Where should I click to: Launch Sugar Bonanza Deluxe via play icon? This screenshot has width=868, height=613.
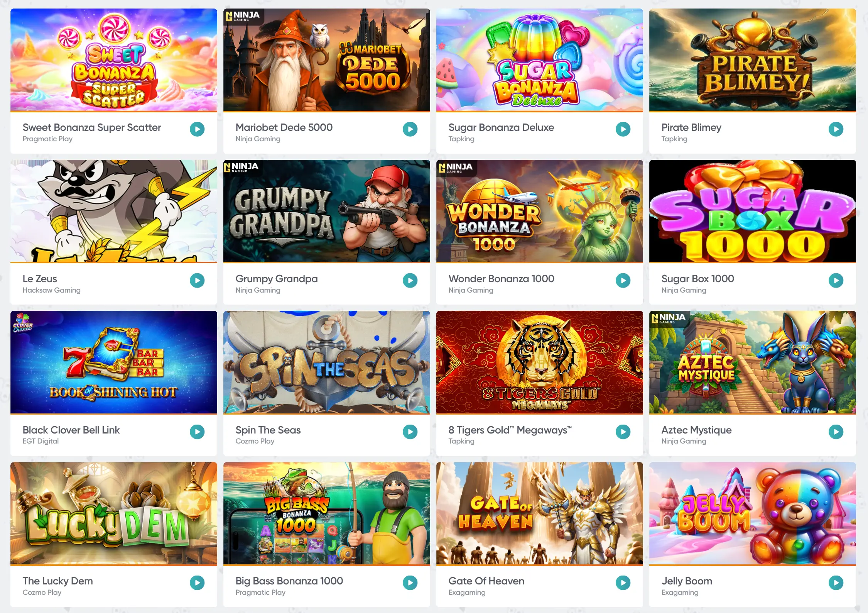click(x=623, y=129)
